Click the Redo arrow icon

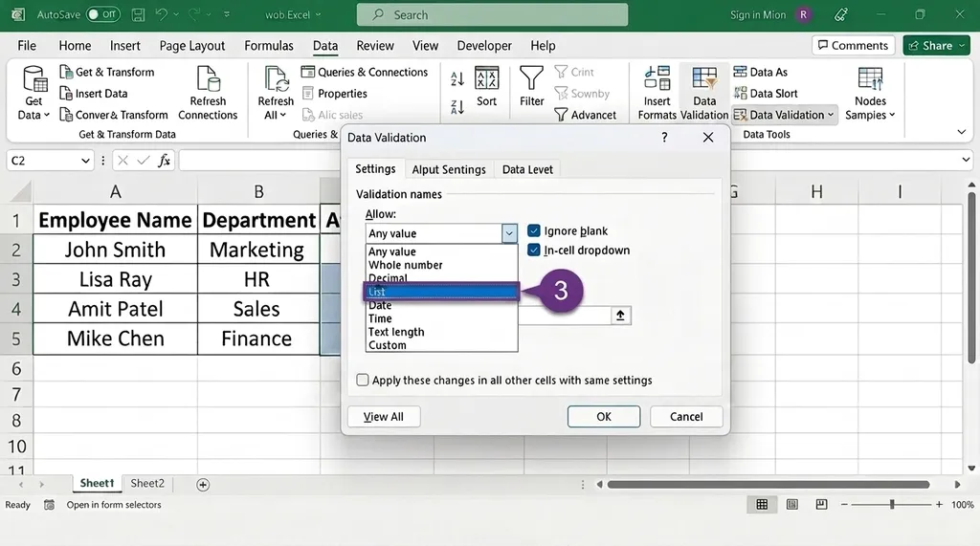pos(194,14)
